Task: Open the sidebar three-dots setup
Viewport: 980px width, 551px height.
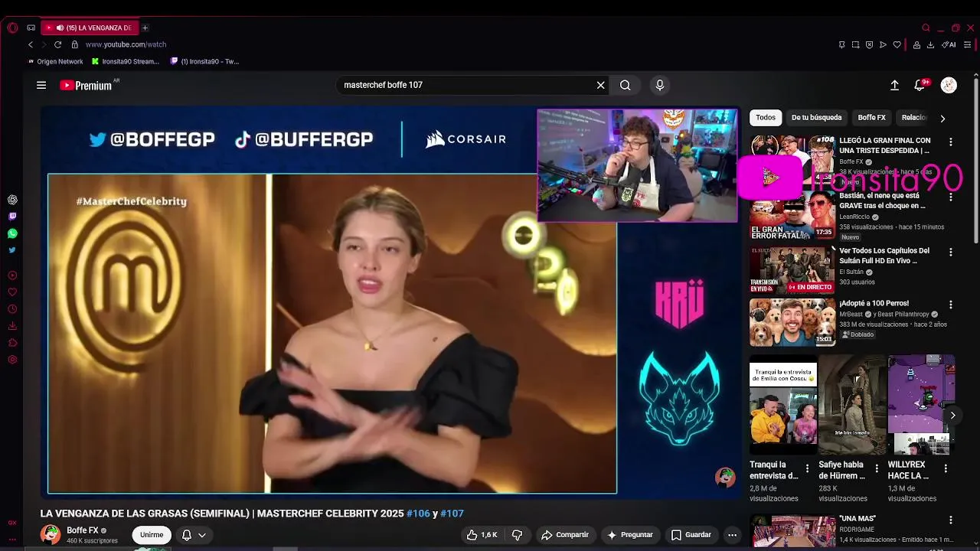Action: click(12, 539)
